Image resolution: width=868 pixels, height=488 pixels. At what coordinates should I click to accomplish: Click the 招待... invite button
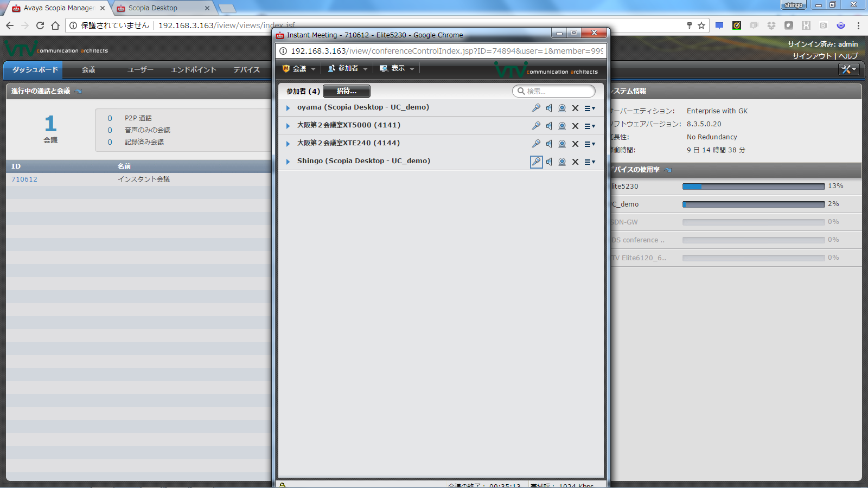pos(347,91)
